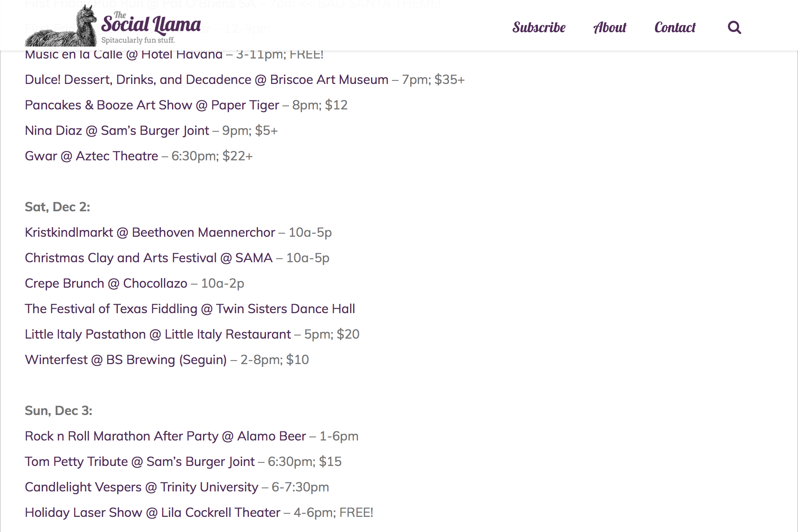Open Little Italy Pastathon link
The width and height of the screenshot is (798, 532).
coord(158,334)
